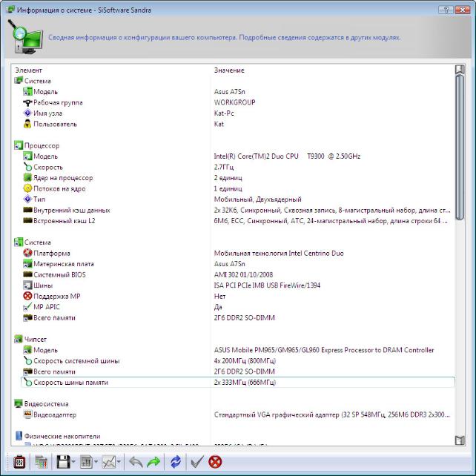Click value 'ISA PCI PCIe IMB USB FireWire/1394'
The width and height of the screenshot is (476, 476).
267,285
